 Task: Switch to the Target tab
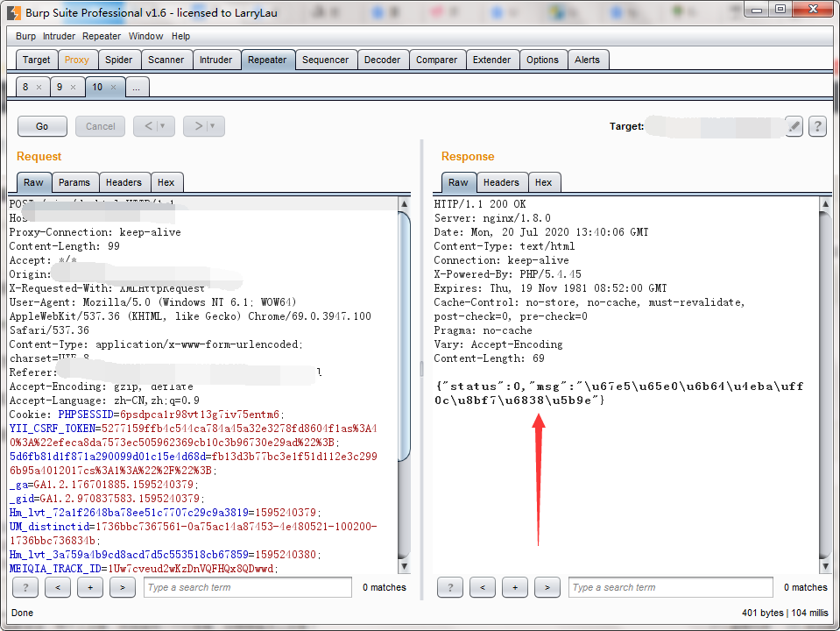tap(36, 60)
